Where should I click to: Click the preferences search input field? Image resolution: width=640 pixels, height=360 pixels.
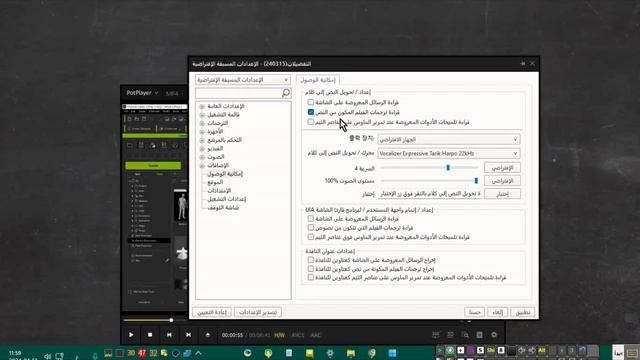point(239,93)
